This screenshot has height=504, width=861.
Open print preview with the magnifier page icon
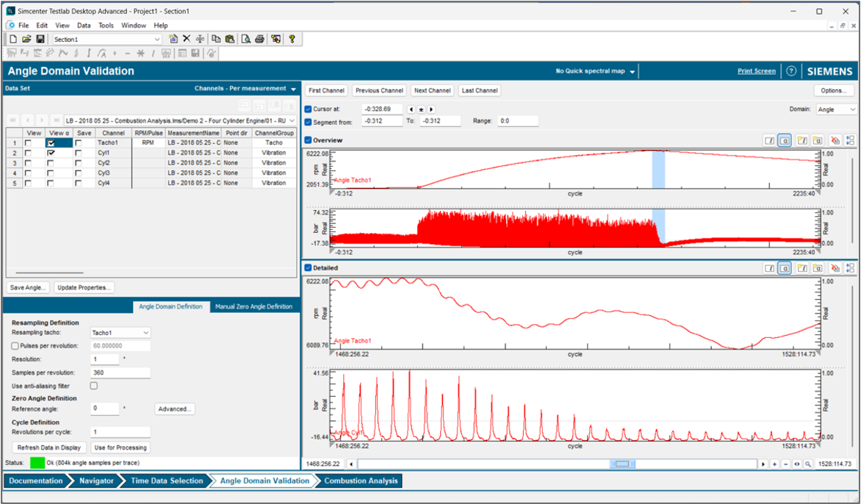click(x=246, y=39)
